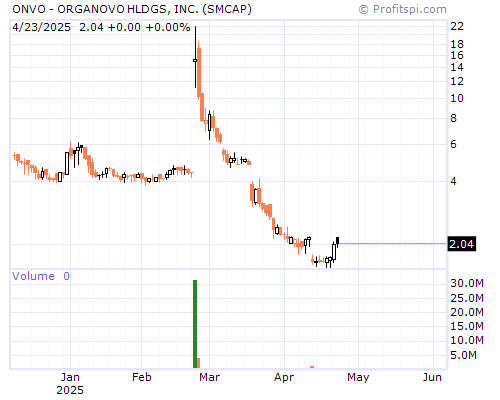This screenshot has height=400, width=500.
Task: Click the 8 price axis label
Action: [x=454, y=118]
